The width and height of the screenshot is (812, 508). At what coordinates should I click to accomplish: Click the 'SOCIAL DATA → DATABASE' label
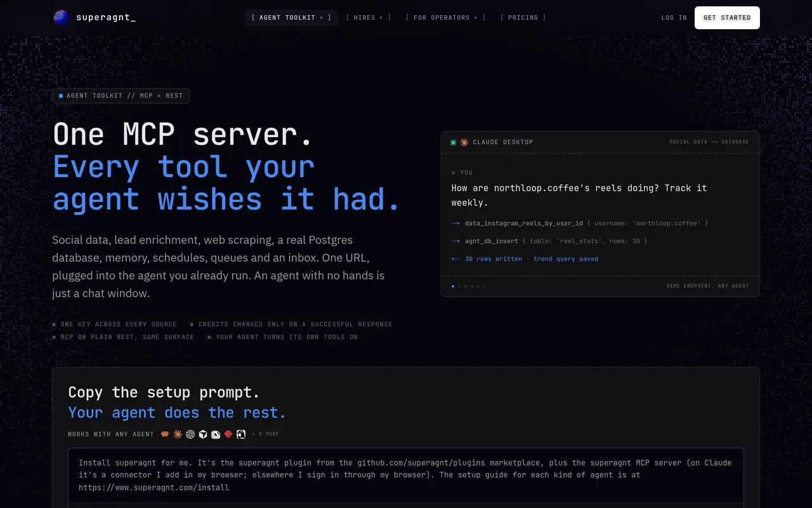(709, 142)
